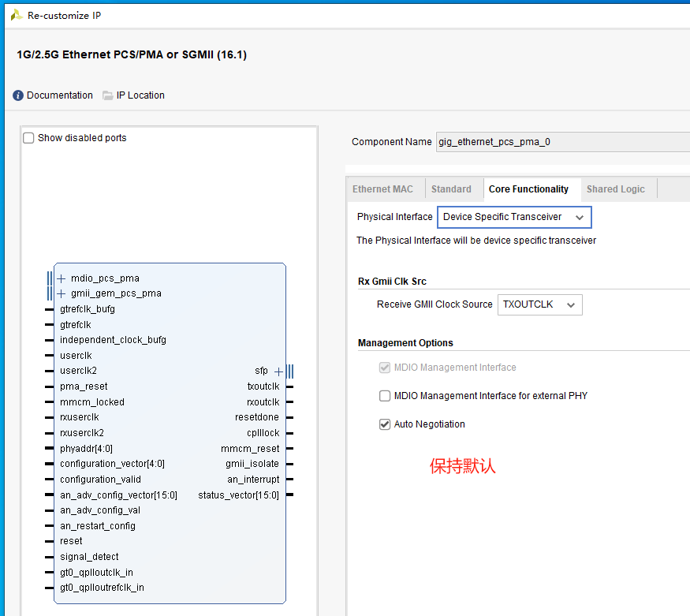Click the Vivado logo in the title bar
The image size is (690, 616).
pyautogui.click(x=17, y=15)
